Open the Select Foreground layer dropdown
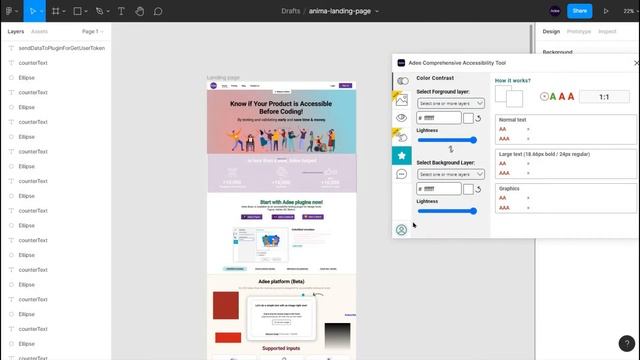 click(x=451, y=104)
